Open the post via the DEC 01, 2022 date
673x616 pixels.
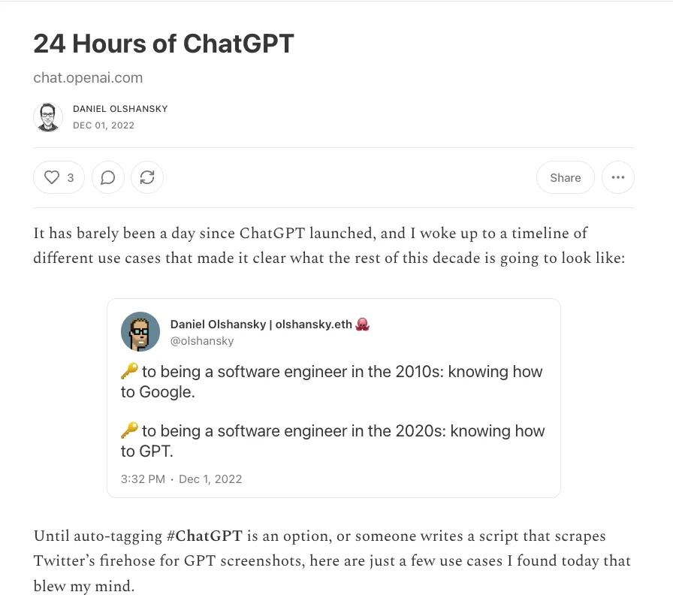[x=103, y=125]
